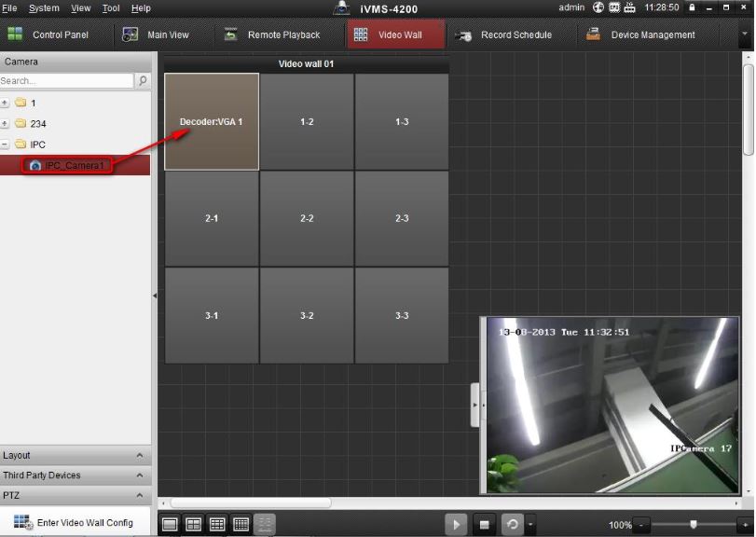Open the Control Panel tab
This screenshot has height=537, width=756.
pyautogui.click(x=48, y=34)
